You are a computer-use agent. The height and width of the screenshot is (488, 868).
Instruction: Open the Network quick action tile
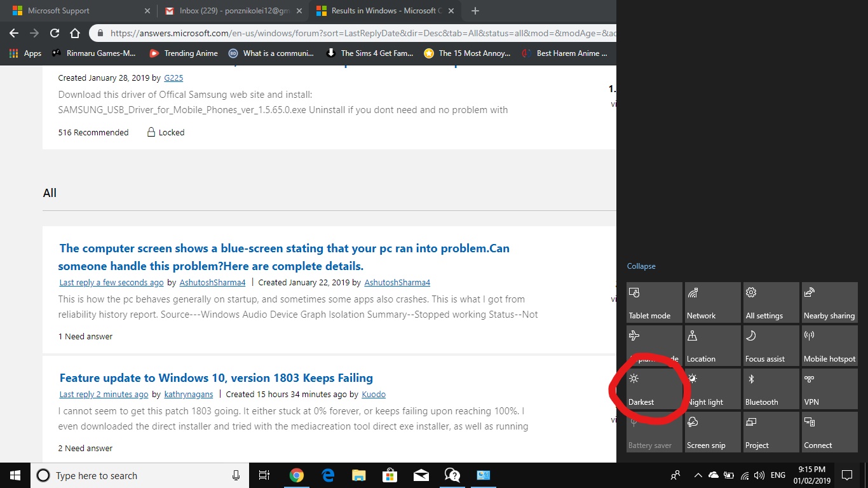[x=713, y=302]
